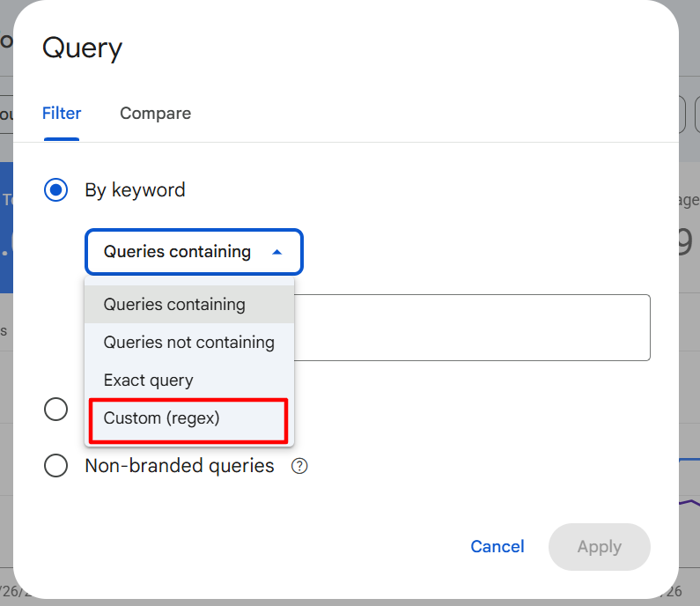Click the blue chart line behind dialog
The width and height of the screenshot is (700, 606).
tap(689, 459)
